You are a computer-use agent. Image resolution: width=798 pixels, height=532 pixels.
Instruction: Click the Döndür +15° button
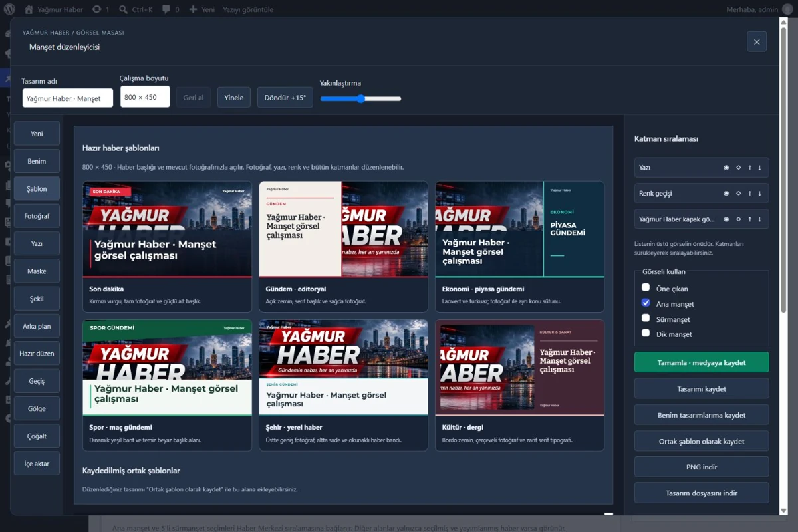pos(285,98)
